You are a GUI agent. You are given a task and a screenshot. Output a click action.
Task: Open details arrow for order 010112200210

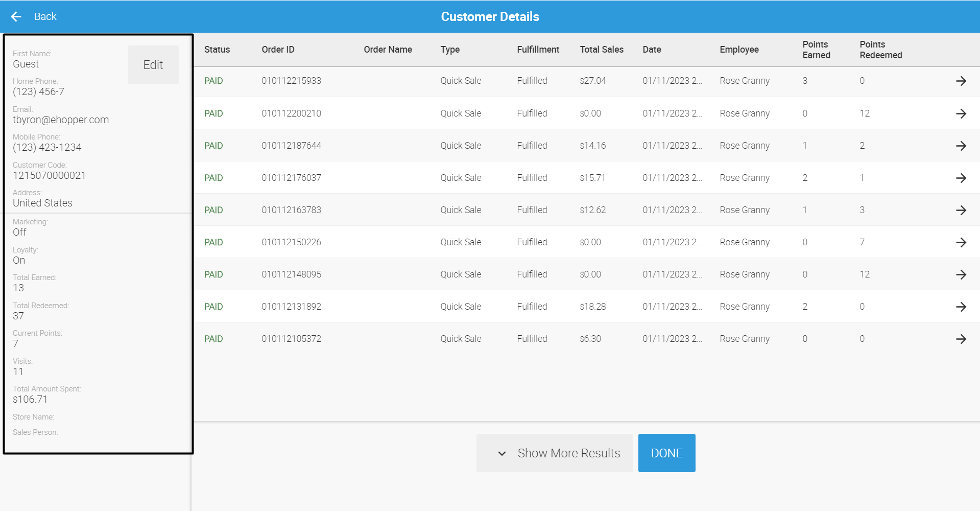click(961, 113)
